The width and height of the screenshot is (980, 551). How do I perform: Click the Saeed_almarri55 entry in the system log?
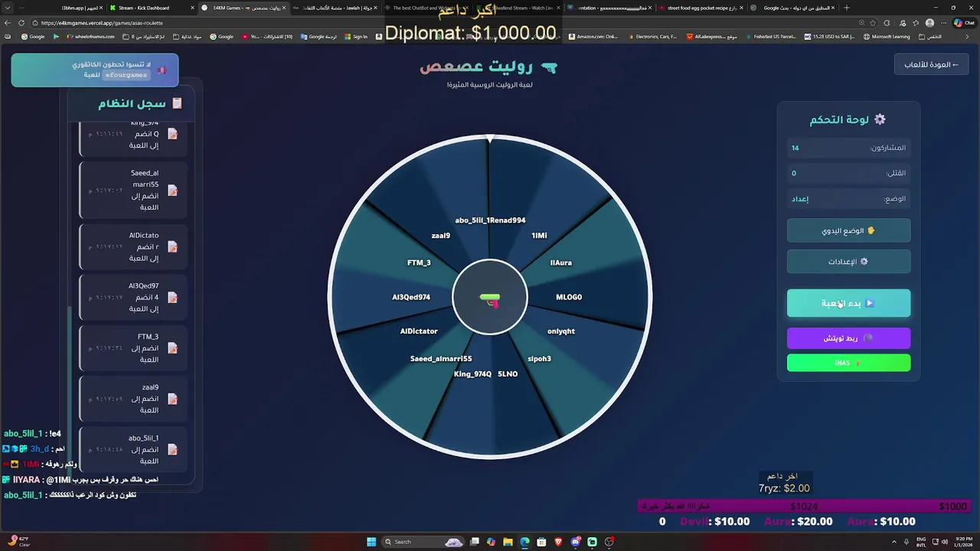pyautogui.click(x=133, y=190)
